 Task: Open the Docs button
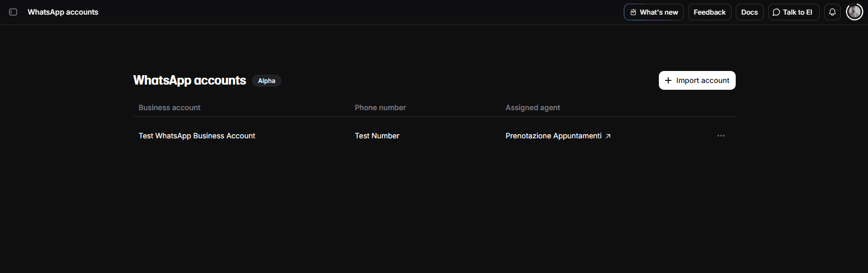click(749, 12)
